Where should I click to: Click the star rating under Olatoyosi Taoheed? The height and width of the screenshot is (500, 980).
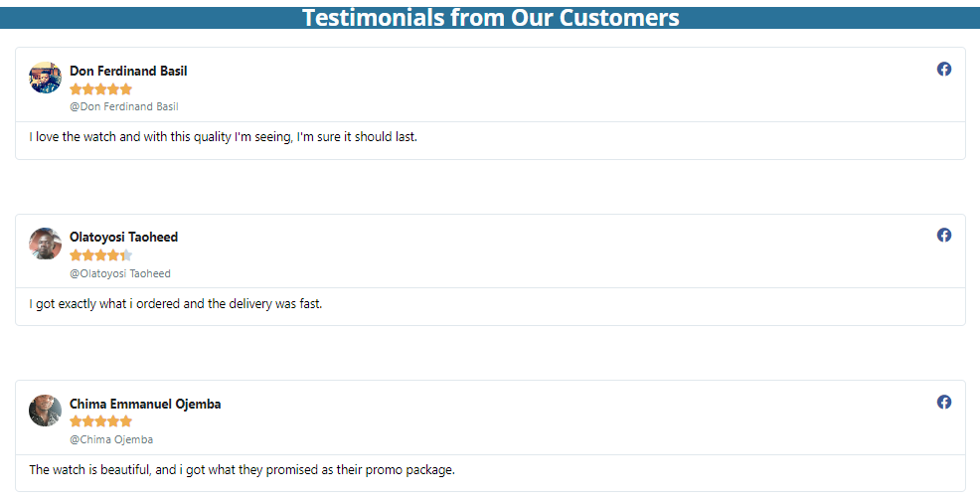[x=100, y=255]
